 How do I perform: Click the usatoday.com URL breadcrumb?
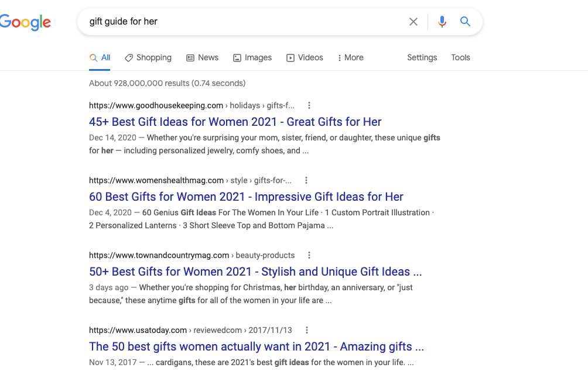point(190,331)
